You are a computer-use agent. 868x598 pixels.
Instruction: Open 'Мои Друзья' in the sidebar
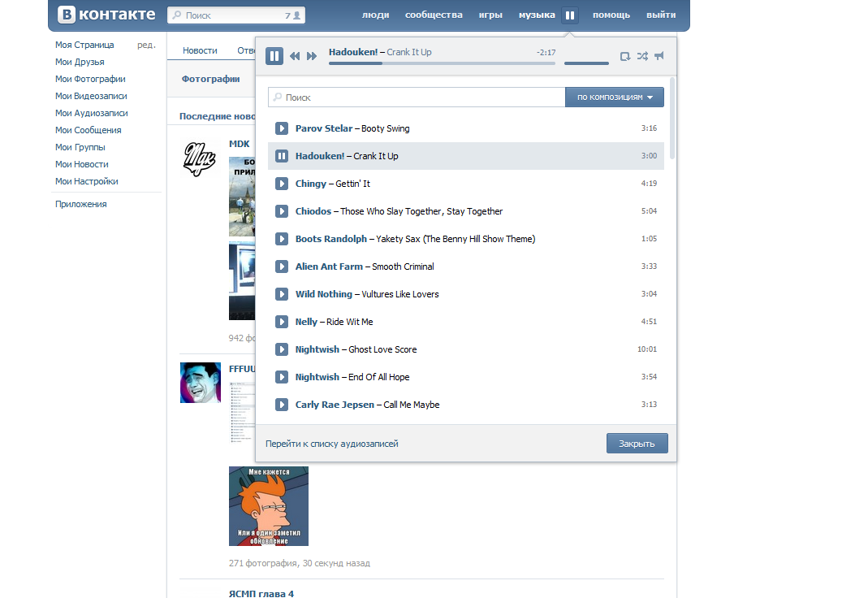point(80,62)
